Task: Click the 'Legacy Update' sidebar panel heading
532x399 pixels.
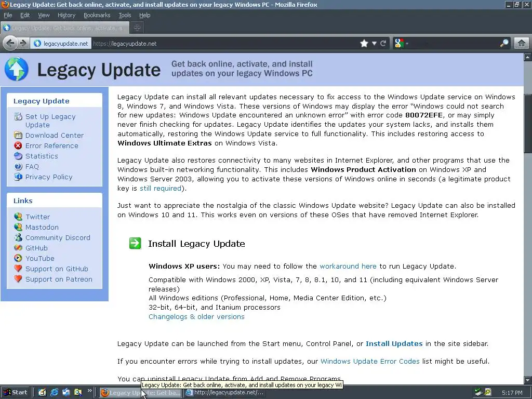Action: pos(42,101)
